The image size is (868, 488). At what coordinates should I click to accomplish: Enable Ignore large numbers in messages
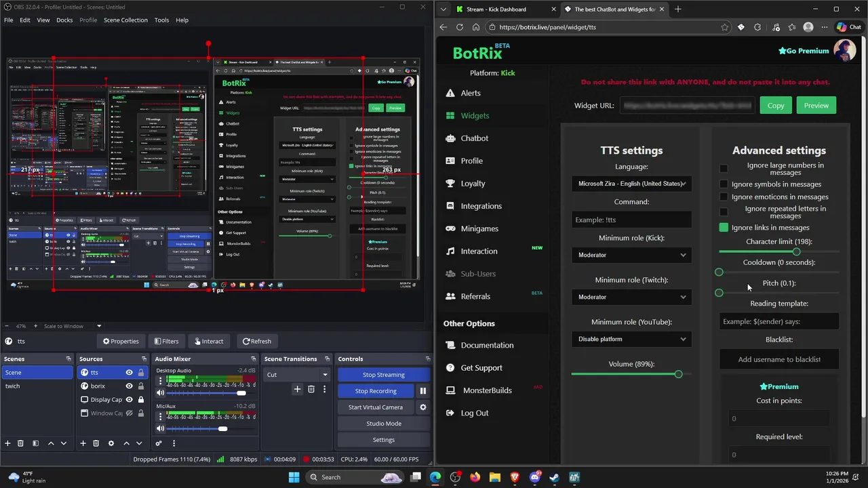724,169
